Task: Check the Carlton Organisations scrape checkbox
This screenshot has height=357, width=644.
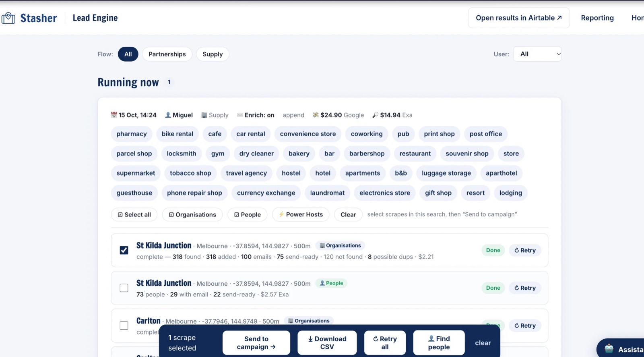Action: [124, 326]
